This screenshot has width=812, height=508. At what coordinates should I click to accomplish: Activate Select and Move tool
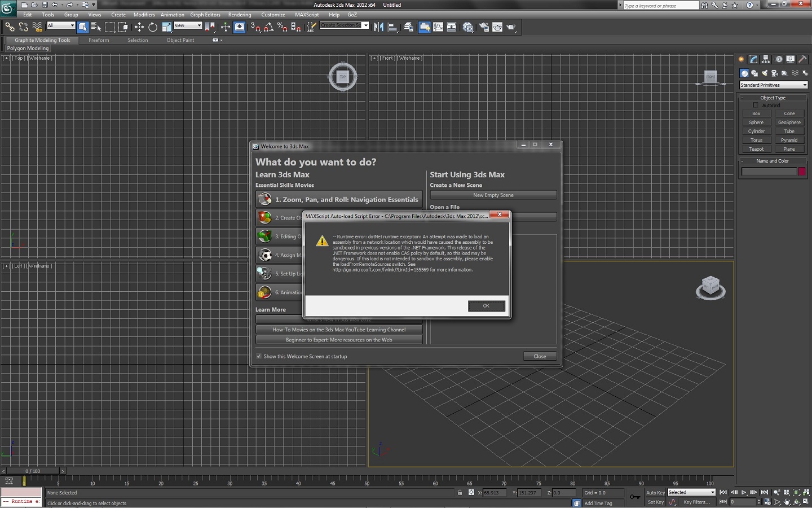(139, 27)
